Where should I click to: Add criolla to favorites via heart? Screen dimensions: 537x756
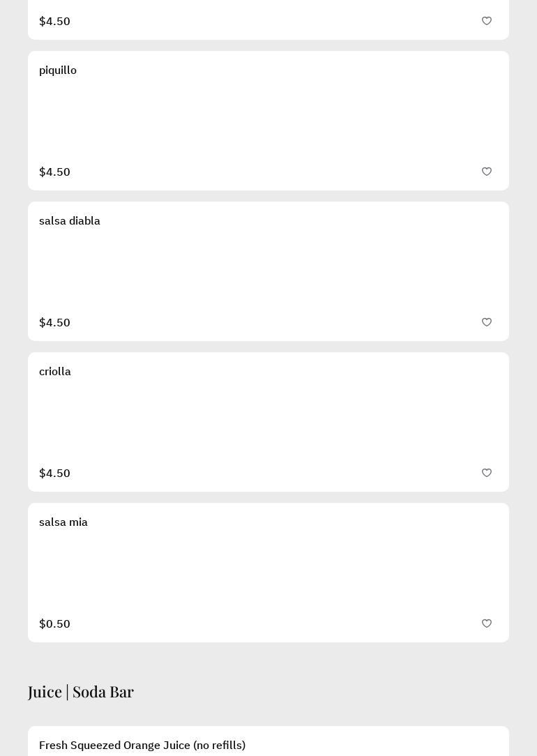[487, 473]
